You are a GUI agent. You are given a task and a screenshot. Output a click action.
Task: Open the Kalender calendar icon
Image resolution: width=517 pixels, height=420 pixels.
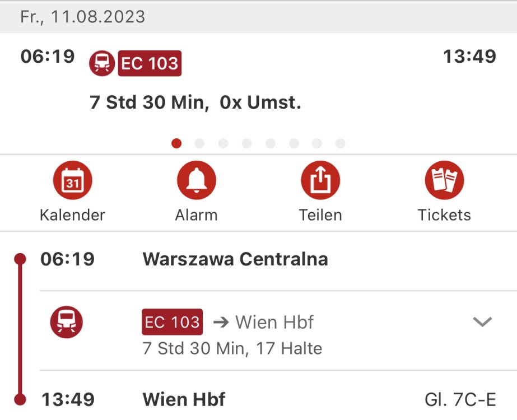[x=72, y=181]
